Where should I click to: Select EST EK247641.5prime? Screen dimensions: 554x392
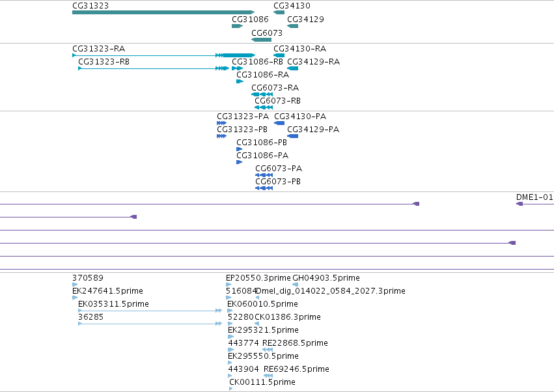pyautogui.click(x=75, y=298)
